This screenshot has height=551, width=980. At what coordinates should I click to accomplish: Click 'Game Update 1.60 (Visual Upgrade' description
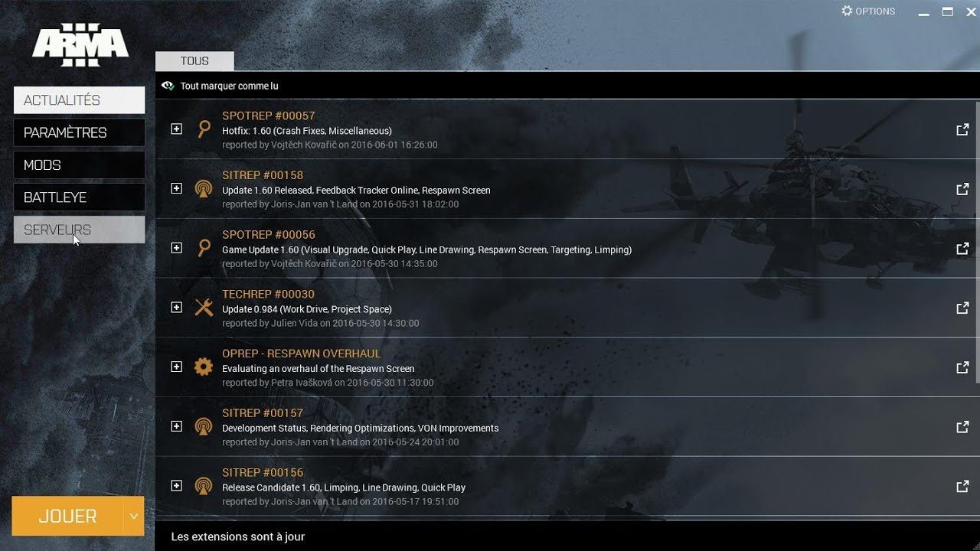point(426,249)
